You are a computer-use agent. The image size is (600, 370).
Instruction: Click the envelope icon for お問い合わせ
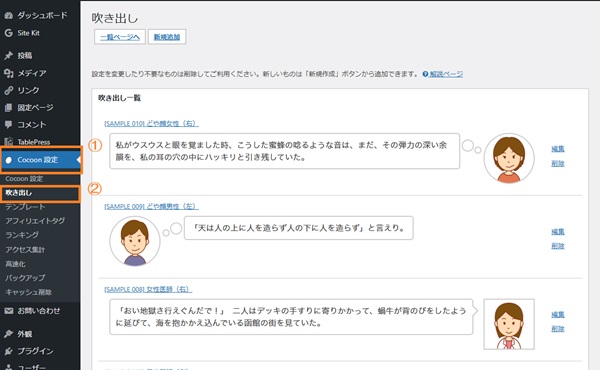[8, 311]
